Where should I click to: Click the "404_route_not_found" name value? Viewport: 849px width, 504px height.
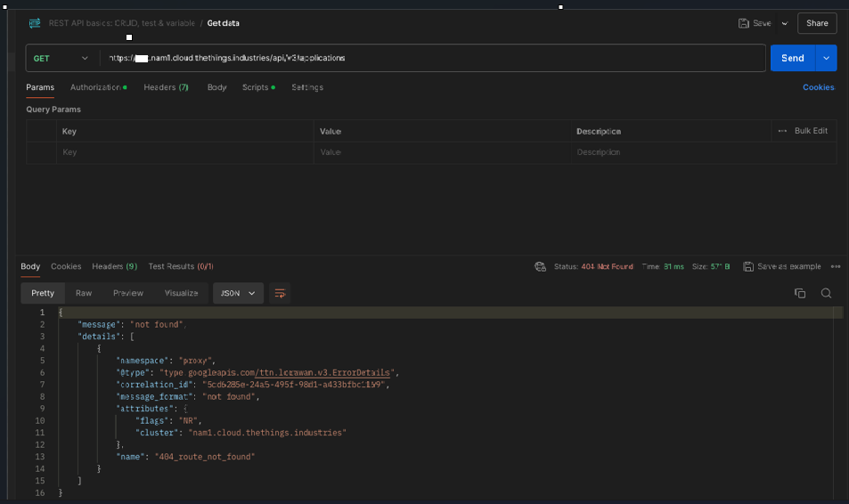tap(205, 457)
